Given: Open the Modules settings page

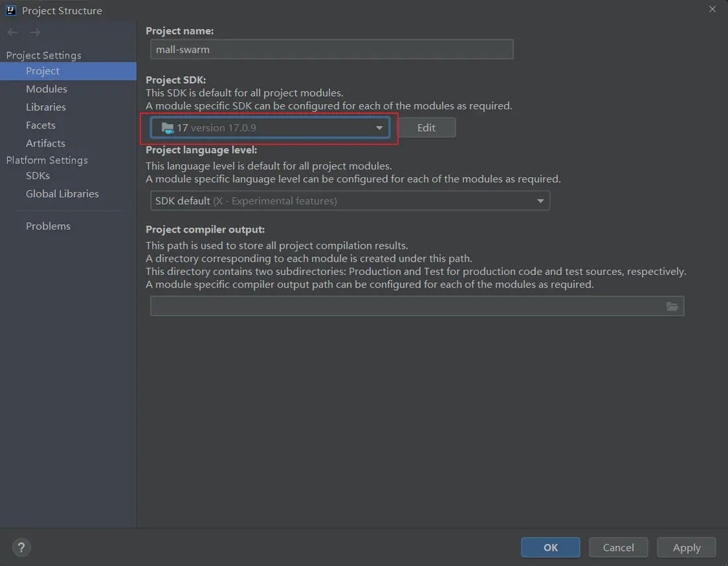Looking at the screenshot, I should 46,89.
